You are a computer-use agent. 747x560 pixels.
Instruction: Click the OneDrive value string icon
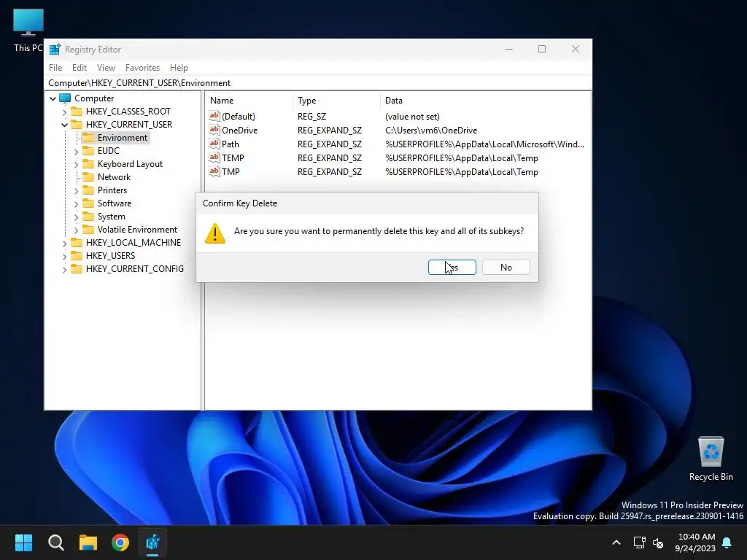214,130
